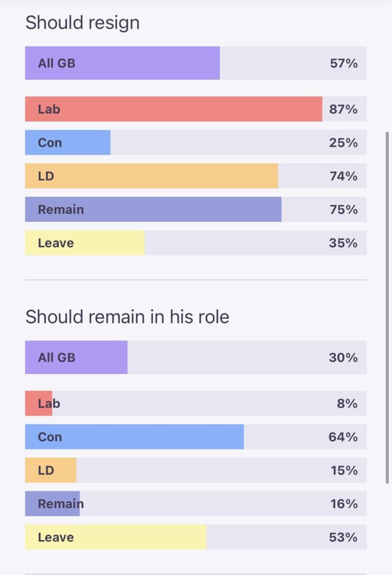
Task: Click the Remain bar showing 75%
Action: click(153, 210)
